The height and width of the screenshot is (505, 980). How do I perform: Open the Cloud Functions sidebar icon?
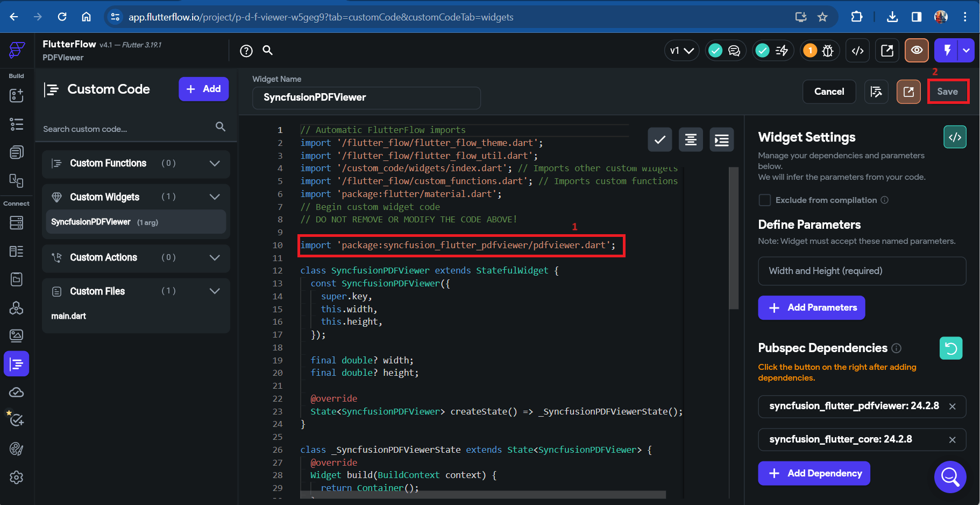click(17, 392)
